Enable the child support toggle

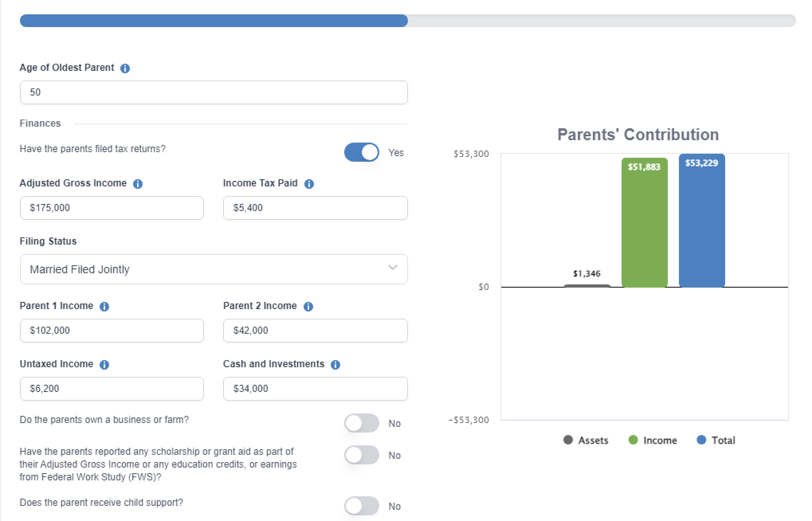pyautogui.click(x=362, y=499)
